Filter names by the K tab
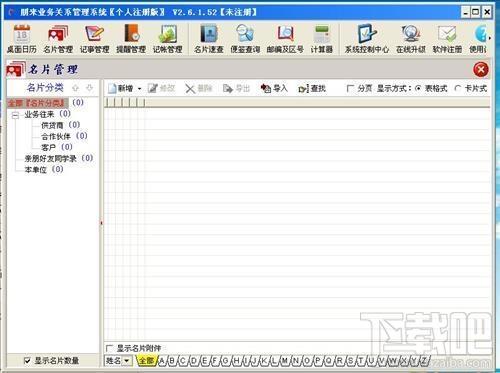The image size is (500, 373). (264, 361)
